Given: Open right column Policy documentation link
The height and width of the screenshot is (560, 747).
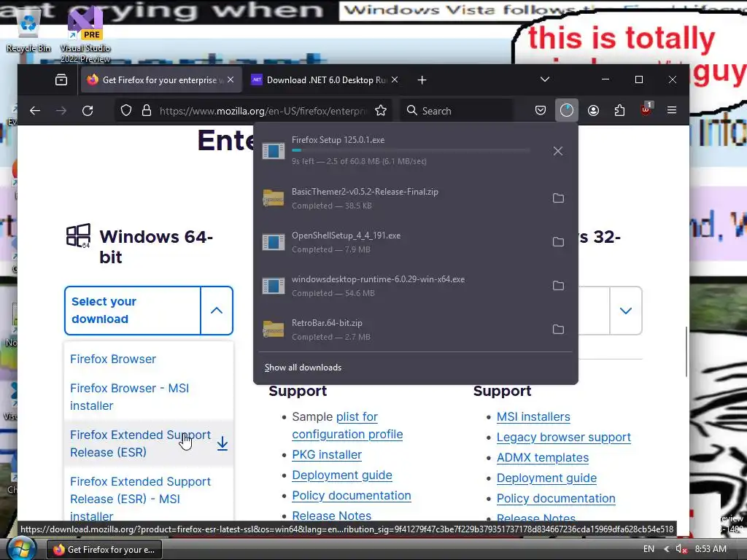Looking at the screenshot, I should tap(556, 499).
